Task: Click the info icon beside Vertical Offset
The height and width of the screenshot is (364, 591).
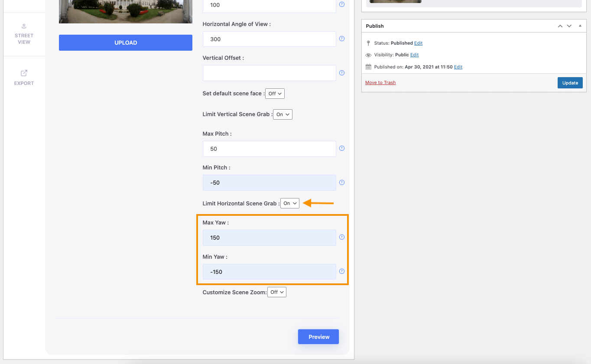Action: click(342, 73)
